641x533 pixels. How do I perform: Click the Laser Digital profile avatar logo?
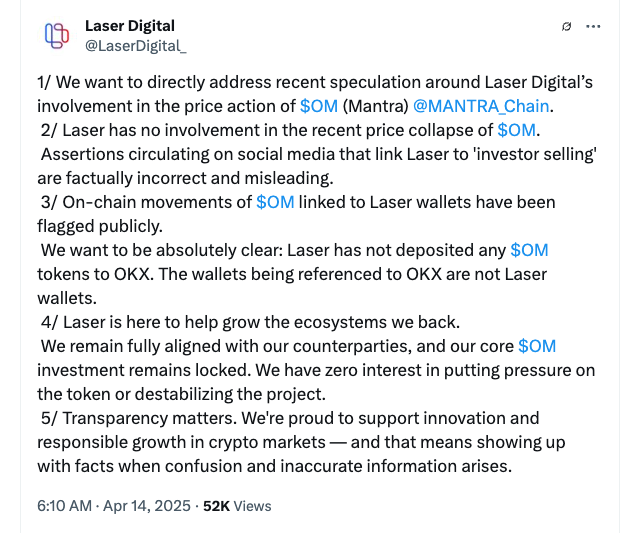tap(57, 35)
